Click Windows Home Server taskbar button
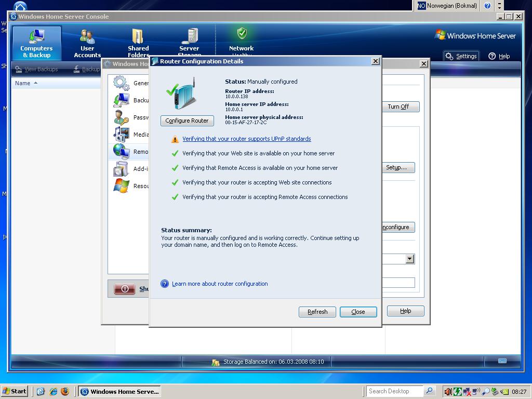 click(x=120, y=392)
